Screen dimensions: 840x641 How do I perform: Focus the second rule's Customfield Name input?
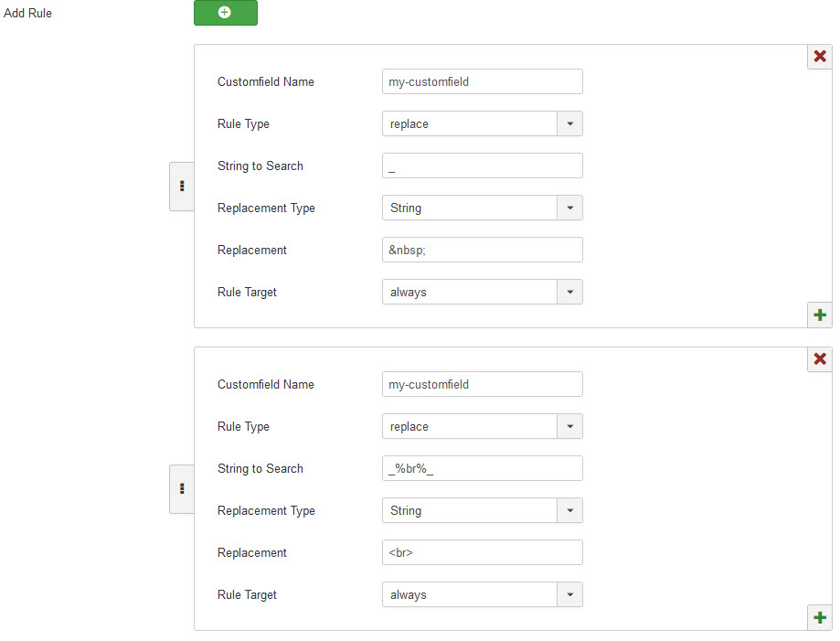(x=482, y=384)
